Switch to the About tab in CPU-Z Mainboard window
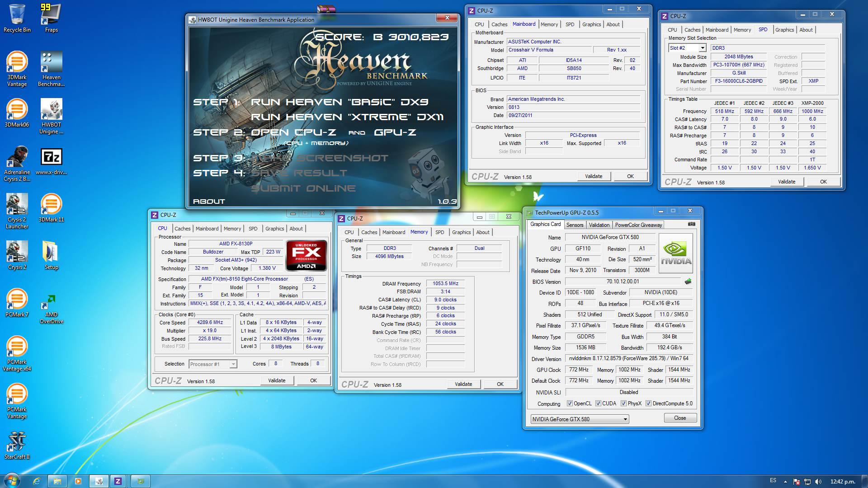The height and width of the screenshot is (488, 868). 613,24
